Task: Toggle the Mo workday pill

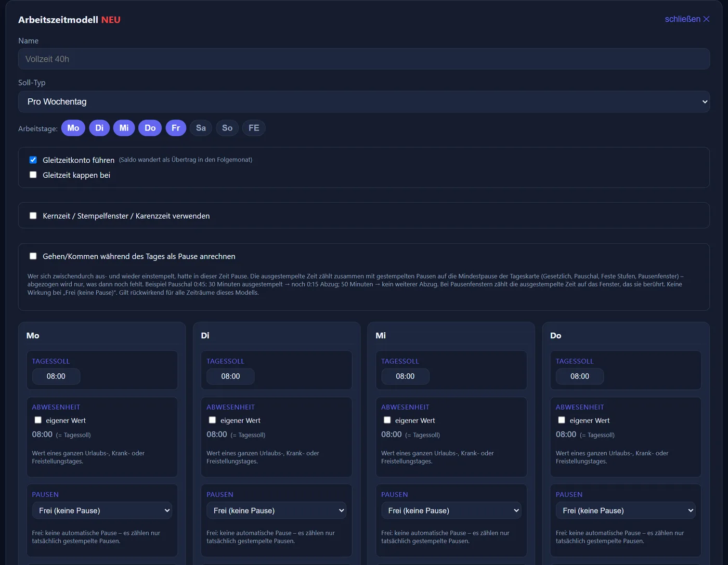Action: click(73, 128)
